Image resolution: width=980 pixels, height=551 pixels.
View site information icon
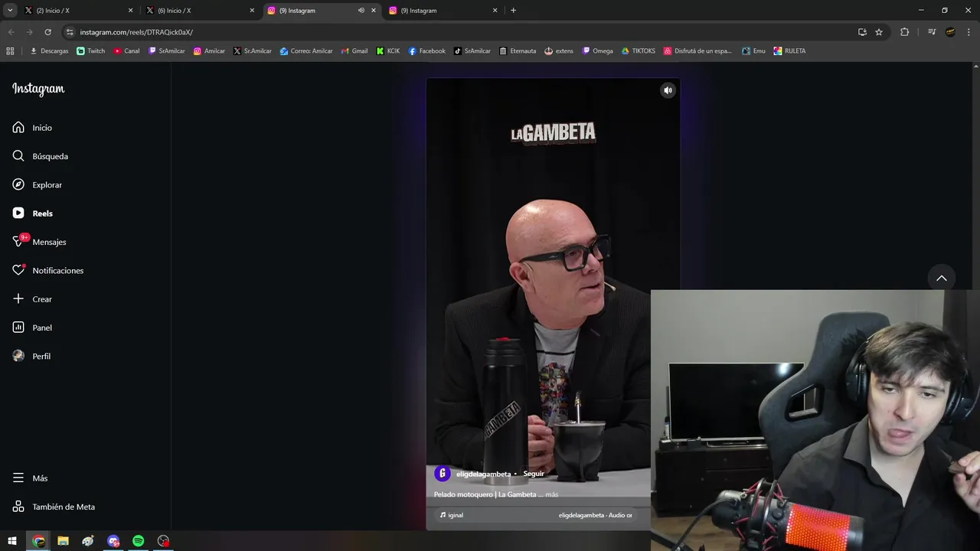point(70,32)
